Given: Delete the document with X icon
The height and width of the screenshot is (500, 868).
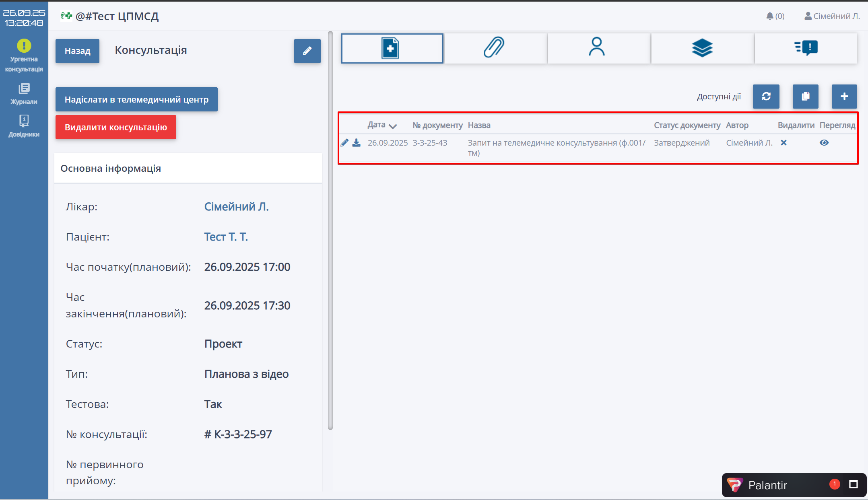Looking at the screenshot, I should (783, 143).
